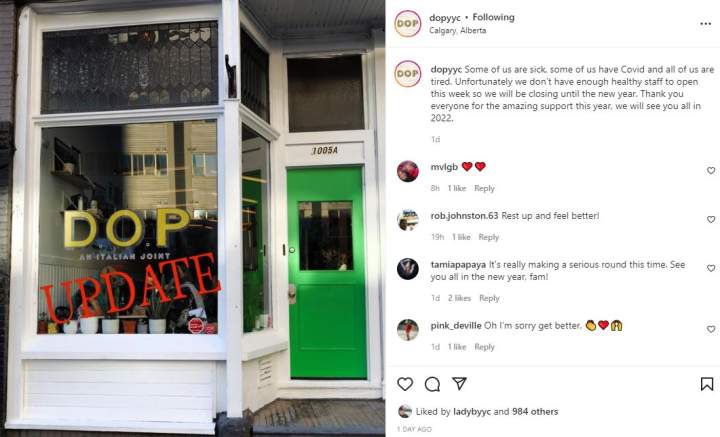Open the dopyyc username in the header

(x=444, y=18)
